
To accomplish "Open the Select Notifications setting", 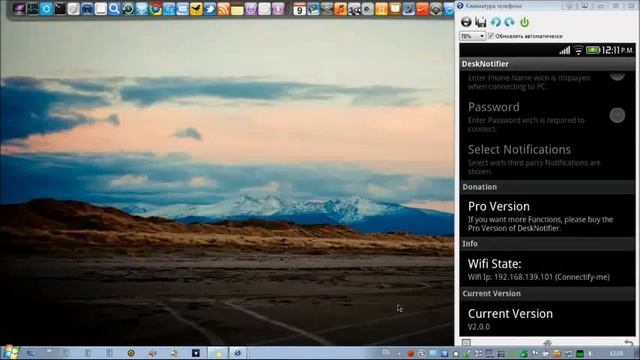I will 547,159.
